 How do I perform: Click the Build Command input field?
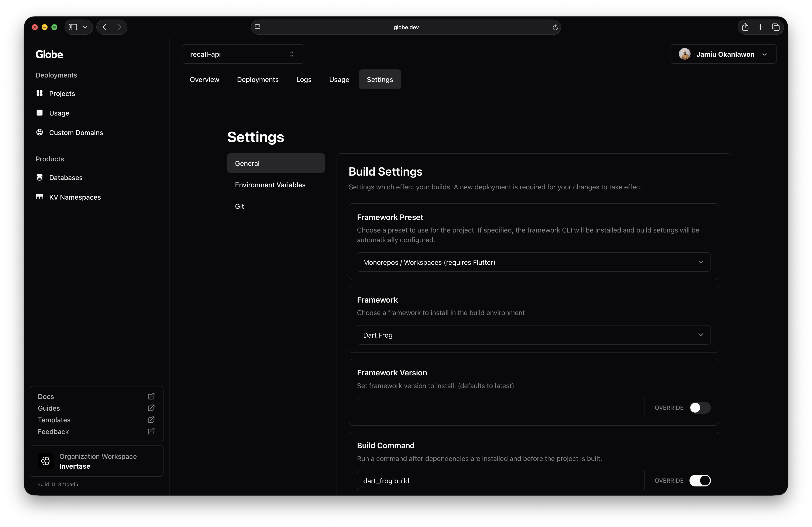(500, 481)
